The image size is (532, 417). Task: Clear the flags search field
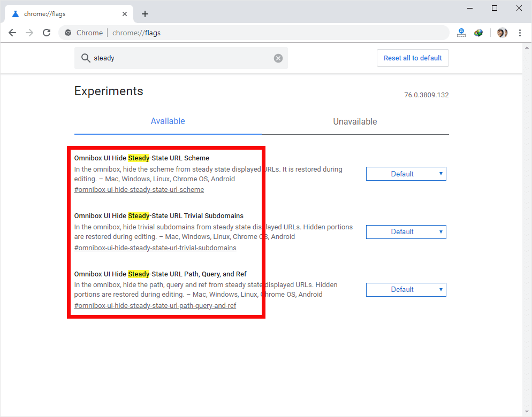(x=278, y=58)
